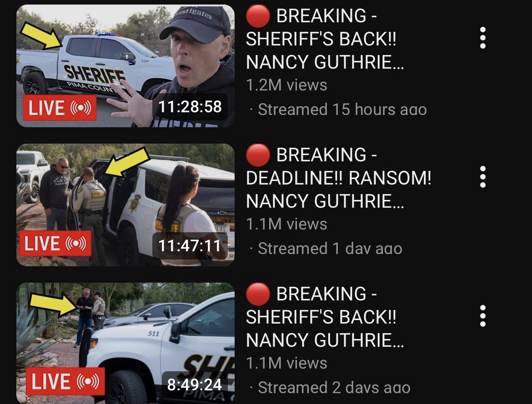Open thumbnail with sheriff truck numbered 511
Viewport: 532px width, 404px height.
coord(125,343)
